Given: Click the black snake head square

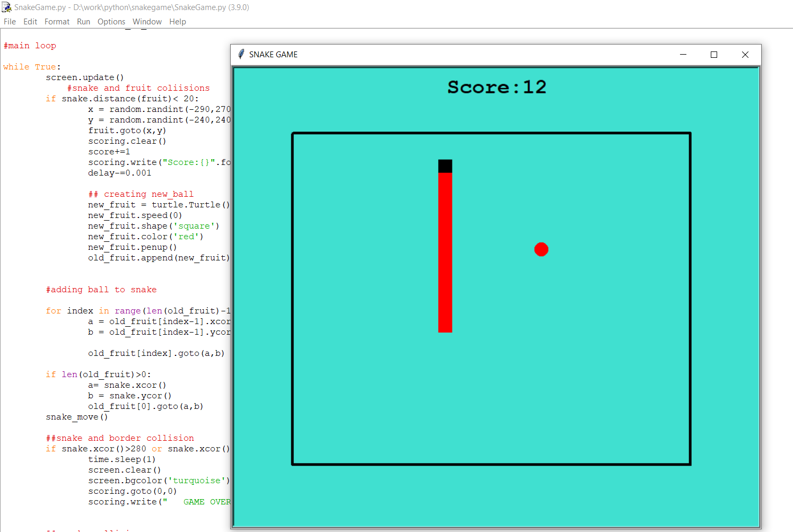Looking at the screenshot, I should coord(445,166).
